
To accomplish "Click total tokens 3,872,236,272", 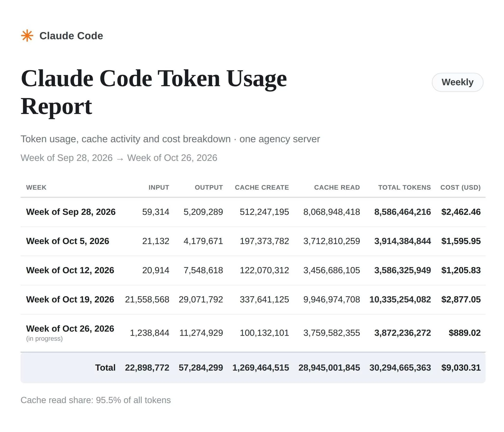I will (x=403, y=333).
